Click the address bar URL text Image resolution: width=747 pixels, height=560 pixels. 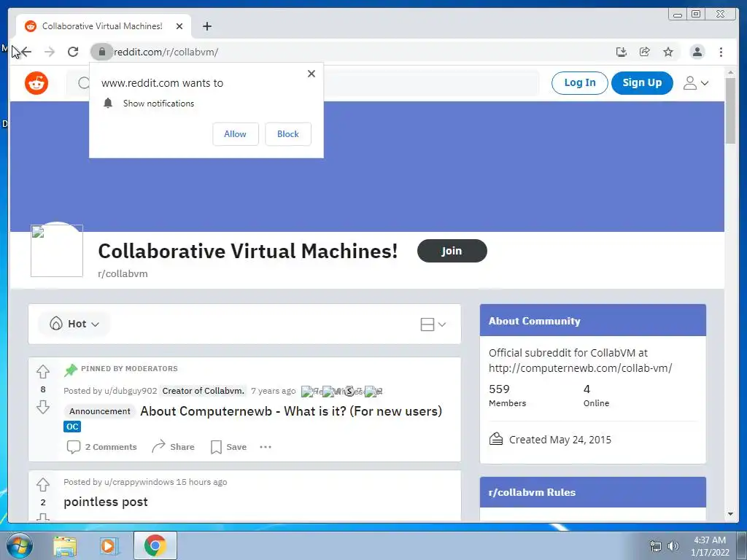tap(166, 52)
